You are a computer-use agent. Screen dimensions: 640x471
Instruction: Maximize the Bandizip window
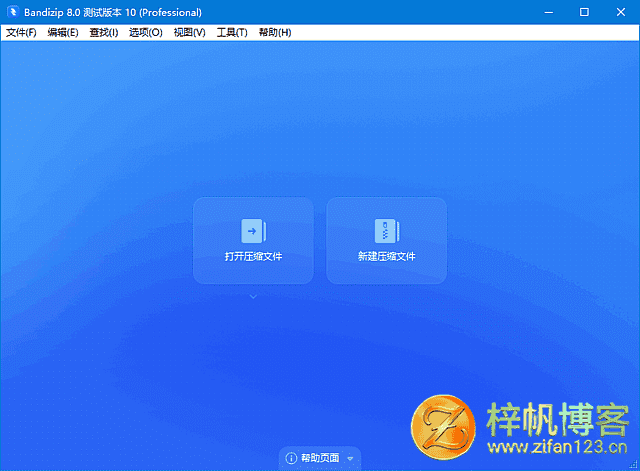coord(584,12)
